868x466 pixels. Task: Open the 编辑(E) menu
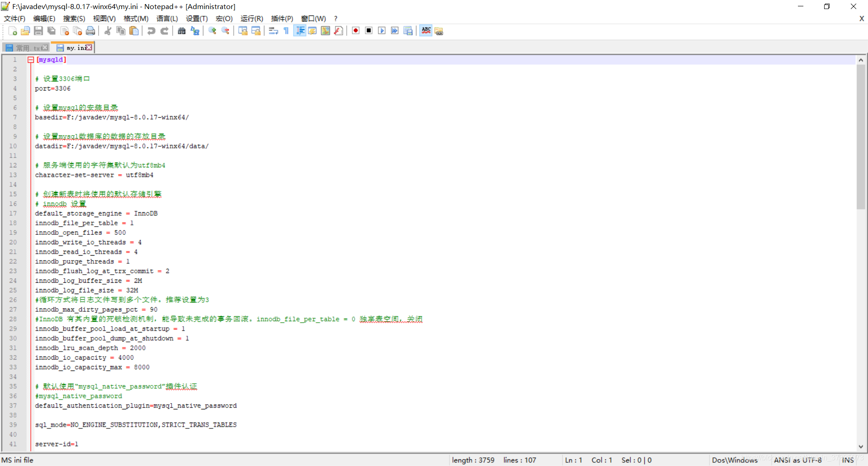click(x=44, y=19)
